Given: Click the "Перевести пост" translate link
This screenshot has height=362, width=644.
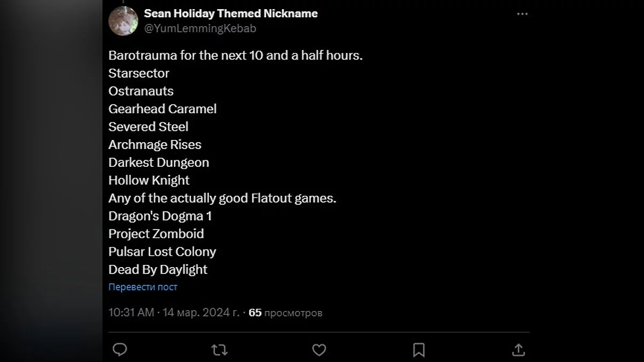Looking at the screenshot, I should click(x=143, y=287).
